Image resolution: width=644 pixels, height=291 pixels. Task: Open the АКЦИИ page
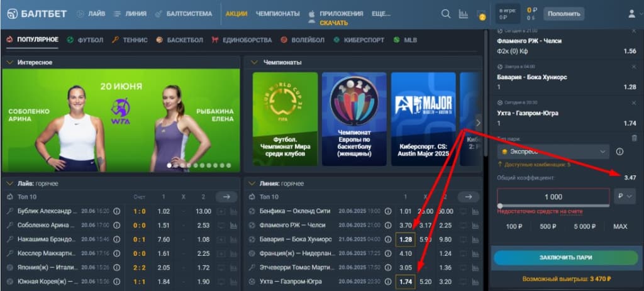pos(236,14)
